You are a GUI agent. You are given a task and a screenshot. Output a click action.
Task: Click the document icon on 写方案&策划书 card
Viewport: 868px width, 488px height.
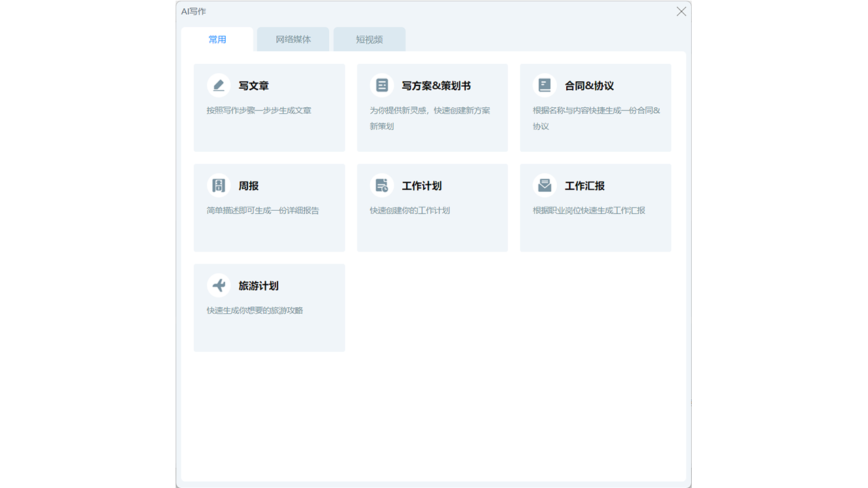[382, 85]
